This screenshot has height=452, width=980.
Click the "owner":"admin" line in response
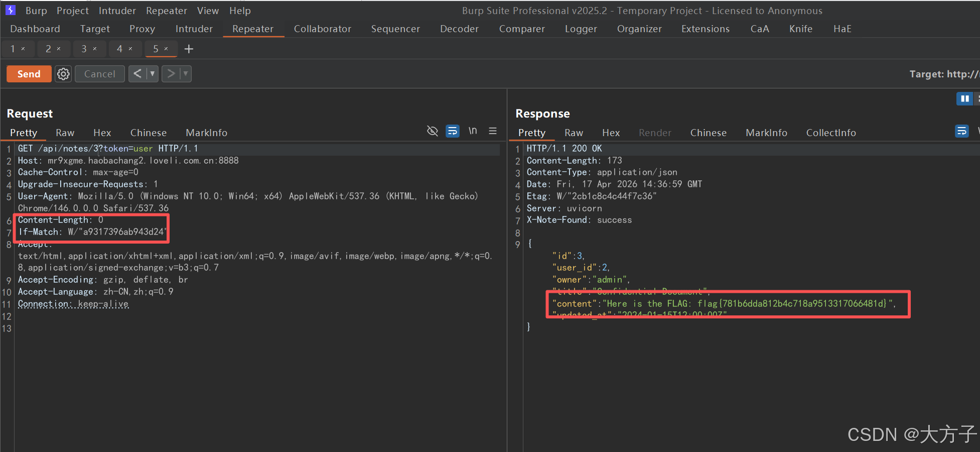tap(591, 280)
